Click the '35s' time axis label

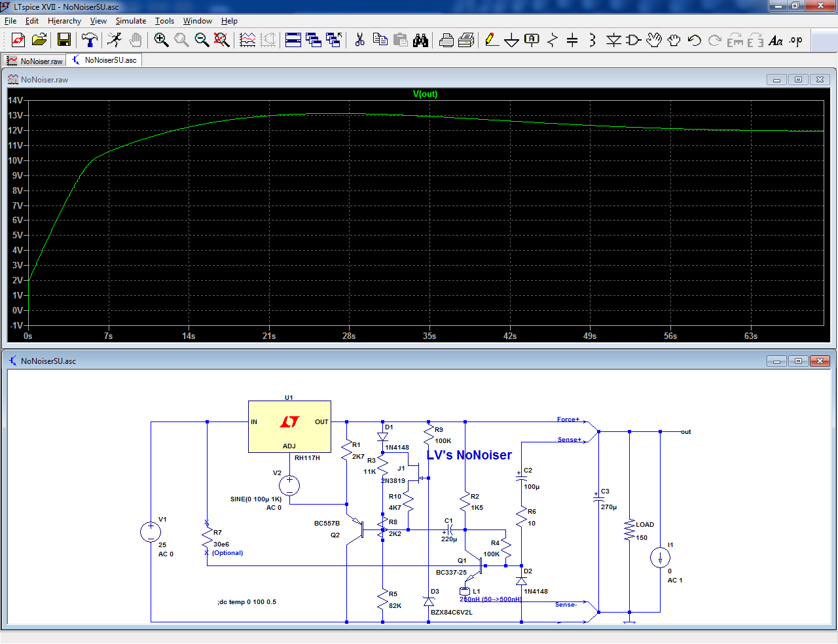pos(429,336)
